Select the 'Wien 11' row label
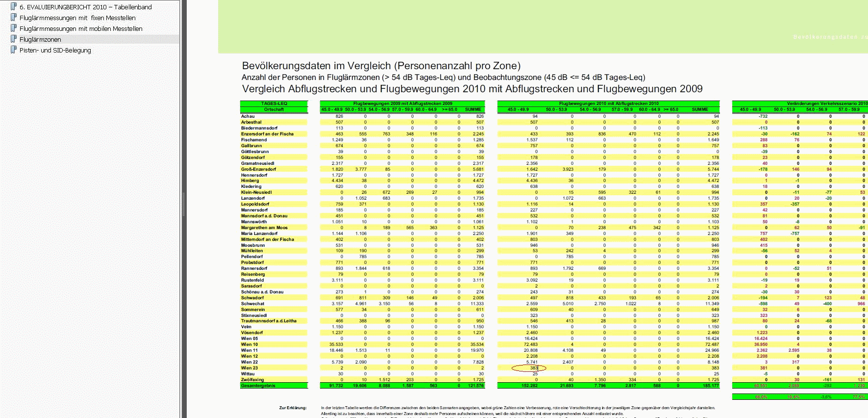Viewport: 868px width, 418px height. pos(249,350)
